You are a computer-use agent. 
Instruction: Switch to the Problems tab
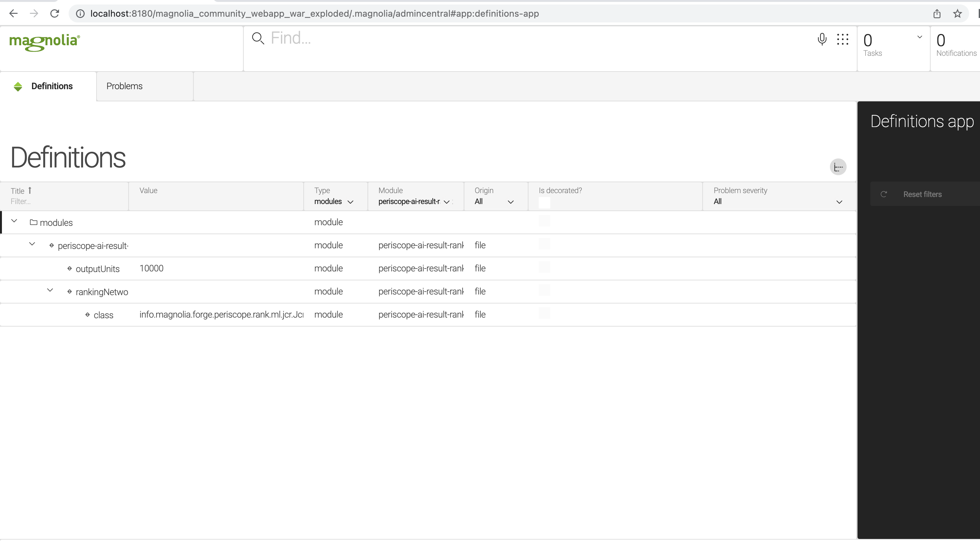pos(124,86)
